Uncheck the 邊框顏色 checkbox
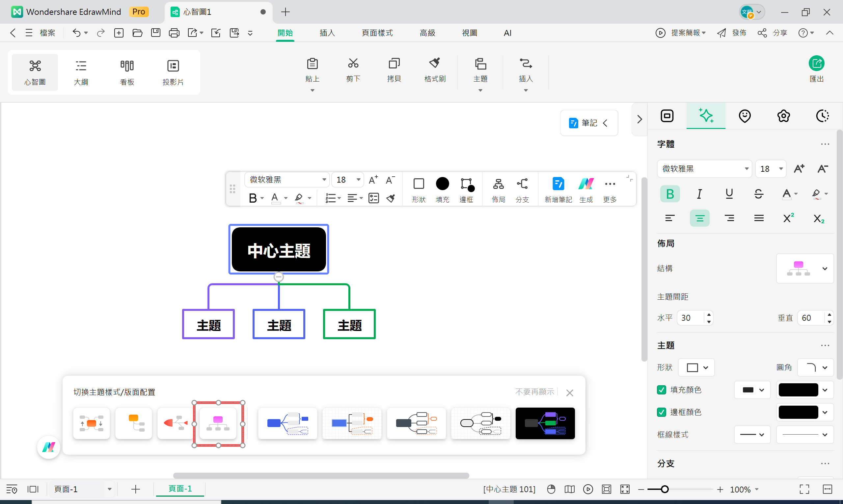The image size is (843, 504). pyautogui.click(x=662, y=412)
